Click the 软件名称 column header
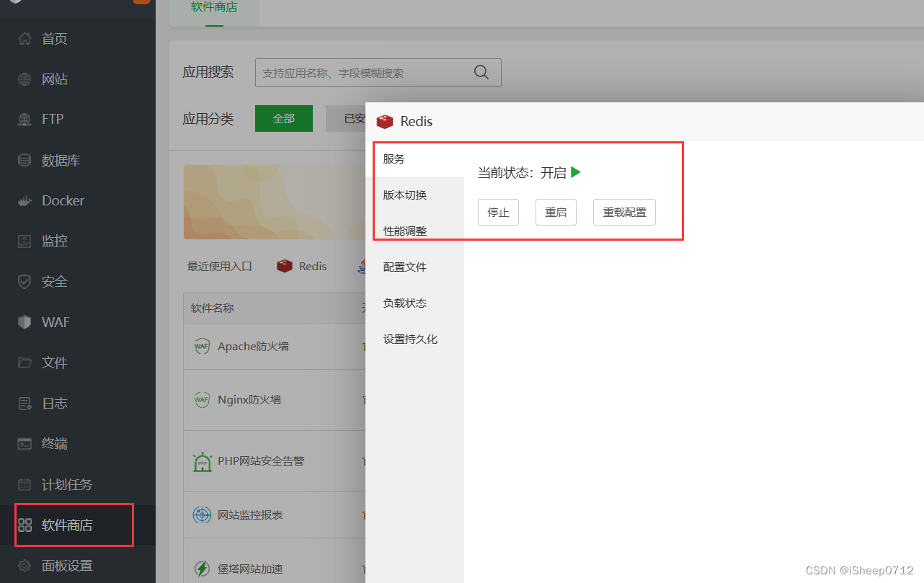924x583 pixels. tap(212, 308)
